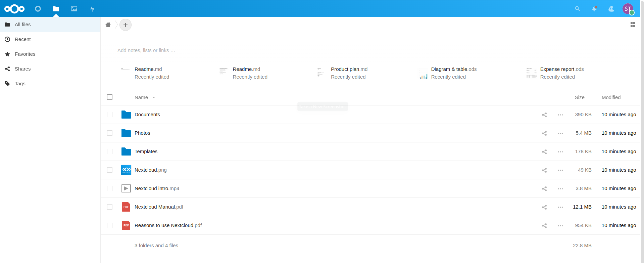Open the Activity lightning icon
The height and width of the screenshot is (263, 644).
(92, 9)
